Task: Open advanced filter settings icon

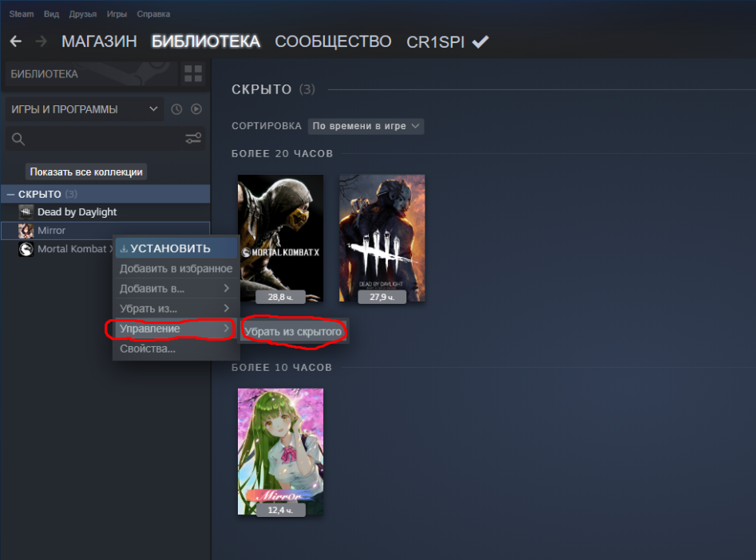Action: pyautogui.click(x=193, y=139)
